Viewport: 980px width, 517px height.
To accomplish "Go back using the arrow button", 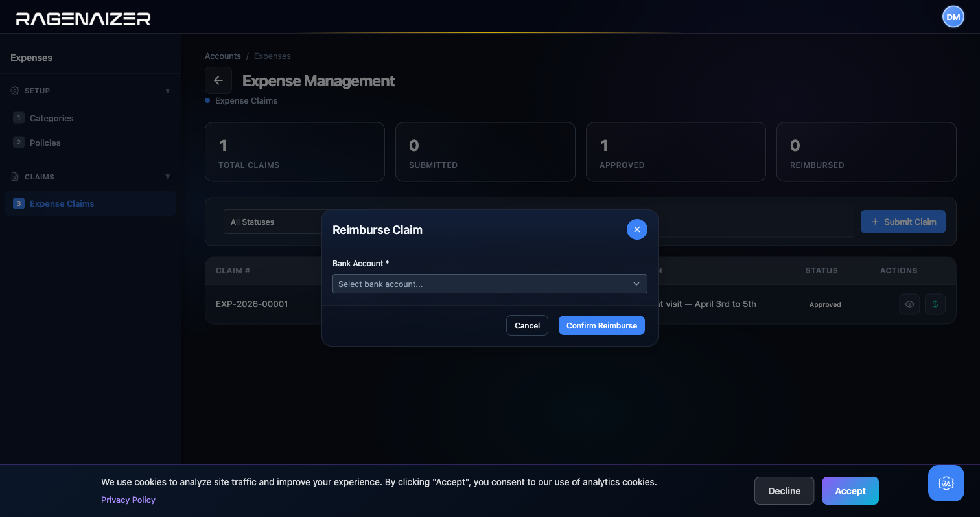I will 218,80.
